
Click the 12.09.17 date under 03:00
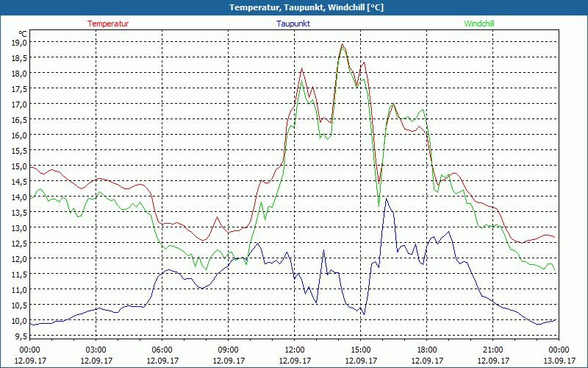pos(96,361)
